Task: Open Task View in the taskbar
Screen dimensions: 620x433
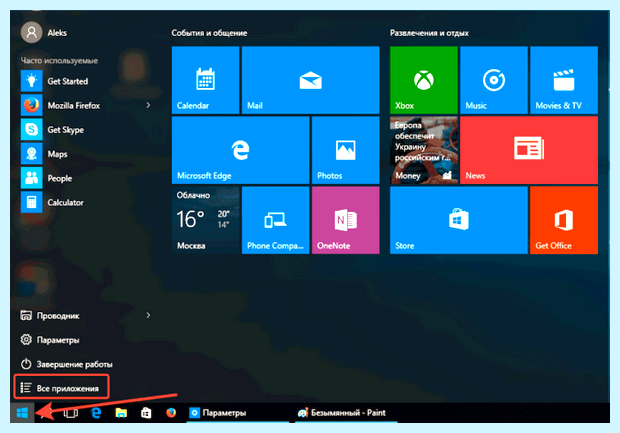Action: pos(70,413)
